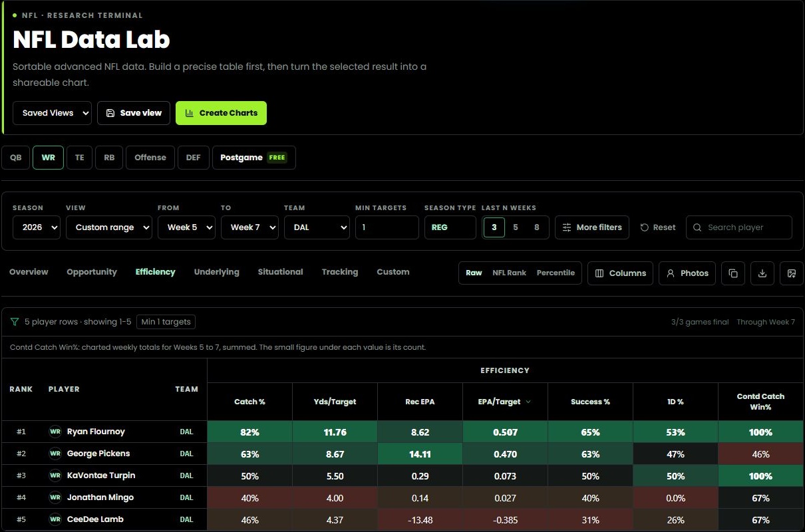Click the Min Targets input field

pos(387,227)
